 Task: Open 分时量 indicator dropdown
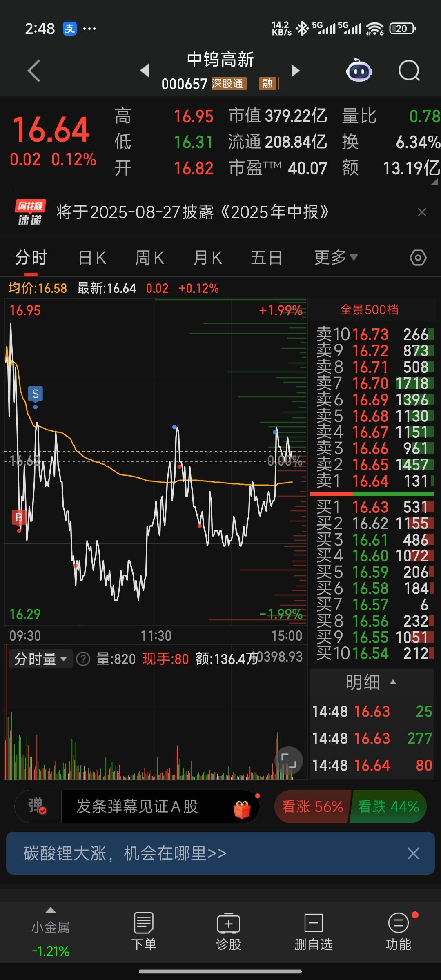[40, 659]
